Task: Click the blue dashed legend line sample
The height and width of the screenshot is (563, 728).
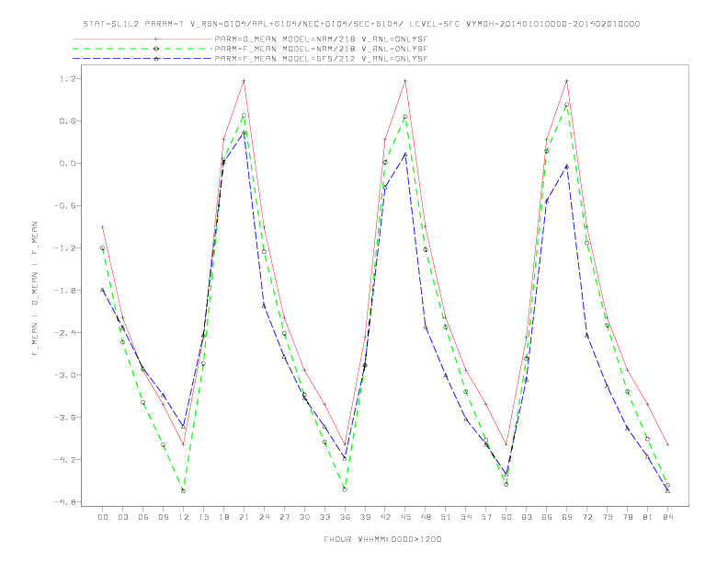Action: [142, 59]
